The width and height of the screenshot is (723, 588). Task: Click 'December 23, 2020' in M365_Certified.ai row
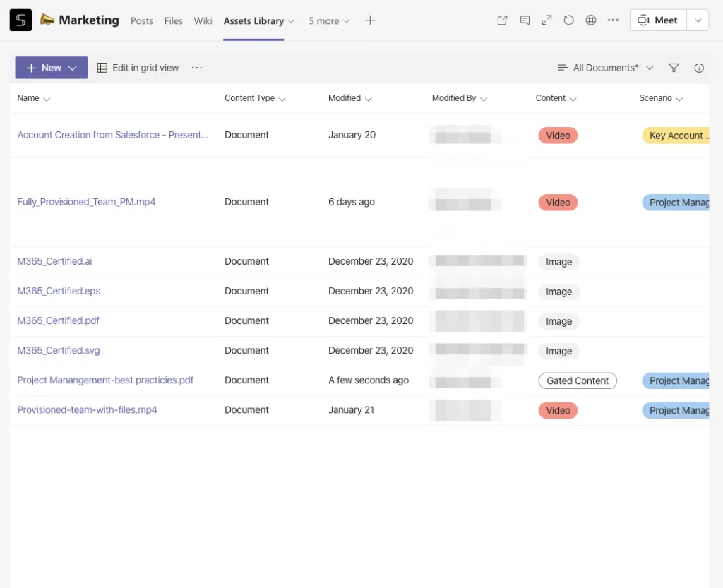371,261
